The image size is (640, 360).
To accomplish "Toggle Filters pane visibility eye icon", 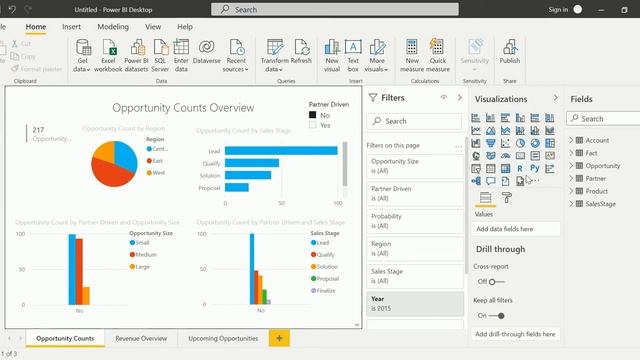I will pos(444,98).
